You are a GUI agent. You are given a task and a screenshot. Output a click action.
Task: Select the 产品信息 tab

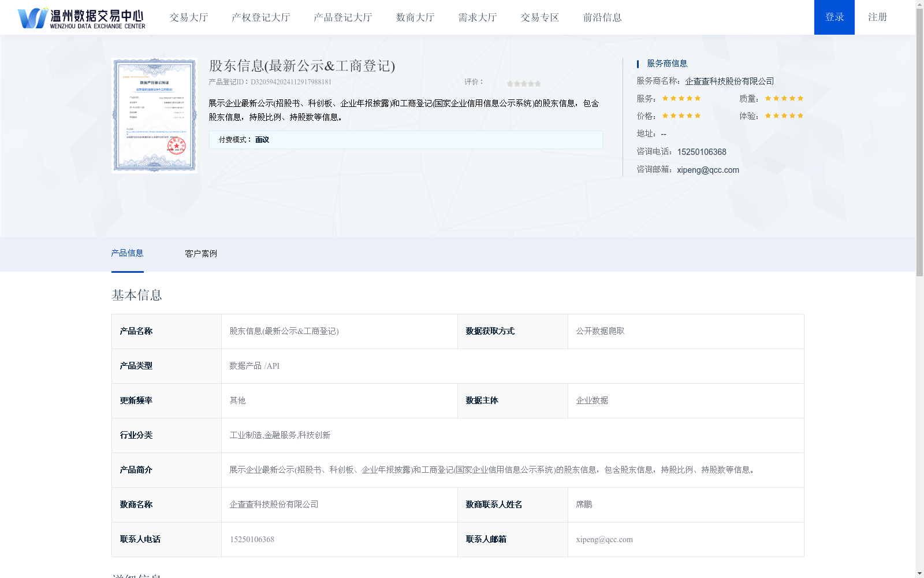(128, 253)
